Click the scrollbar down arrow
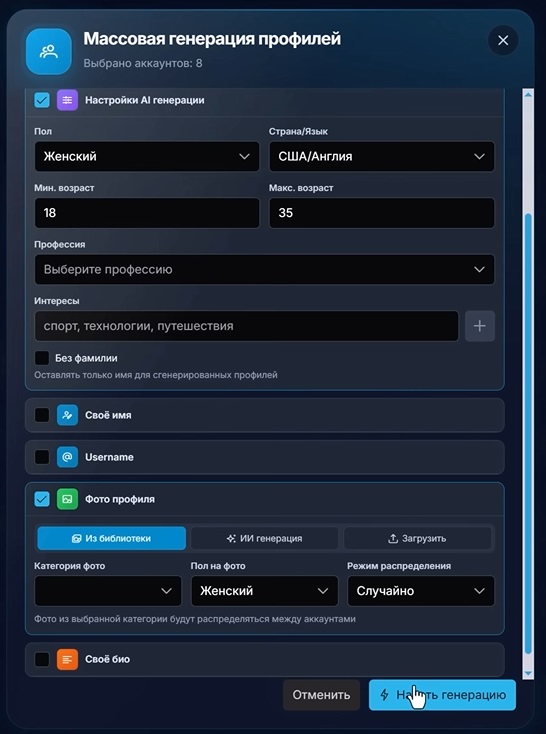This screenshot has height=734, width=546. coord(528,674)
